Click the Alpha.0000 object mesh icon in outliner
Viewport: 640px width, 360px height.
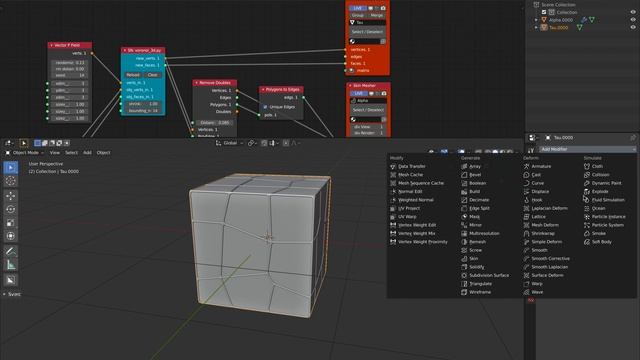pos(544,20)
